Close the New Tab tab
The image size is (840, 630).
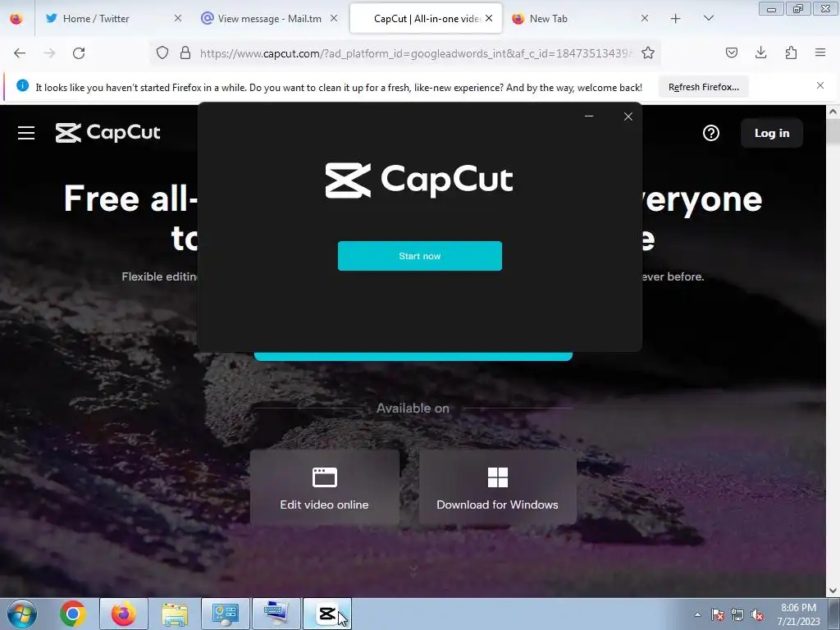(x=645, y=18)
